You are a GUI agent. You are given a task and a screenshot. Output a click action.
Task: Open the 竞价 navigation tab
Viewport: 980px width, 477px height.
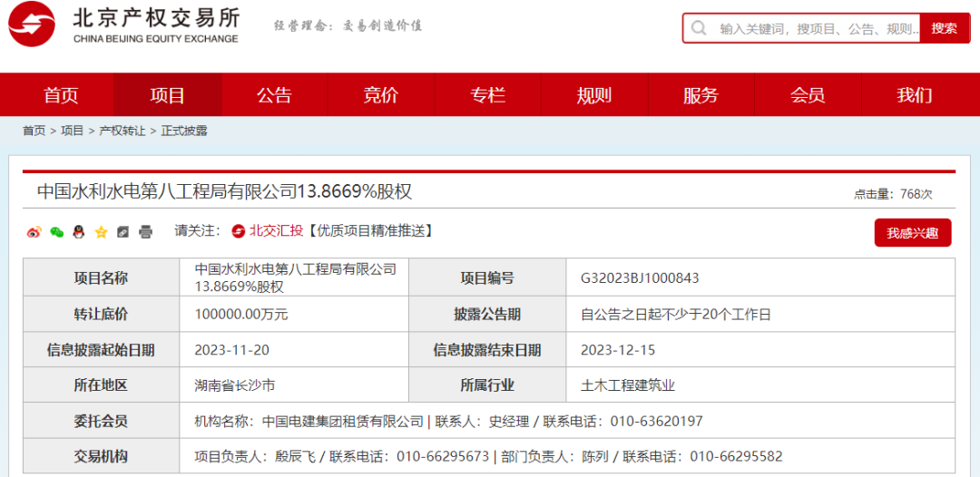[380, 95]
